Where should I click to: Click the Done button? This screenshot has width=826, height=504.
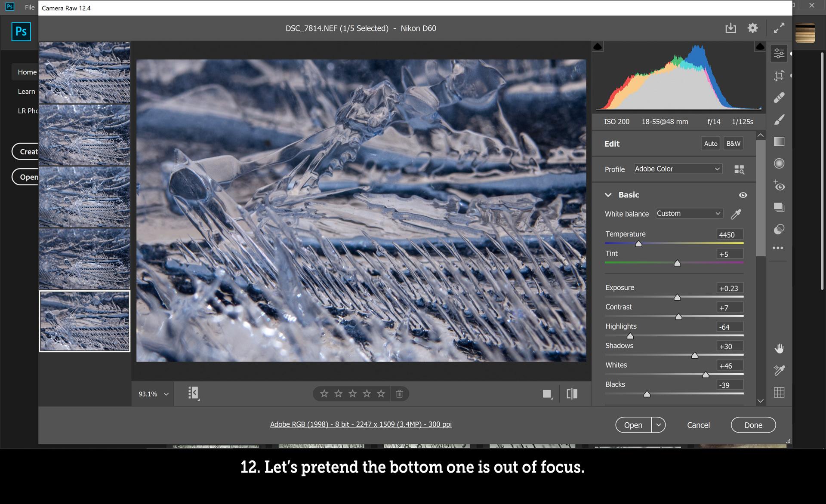753,424
